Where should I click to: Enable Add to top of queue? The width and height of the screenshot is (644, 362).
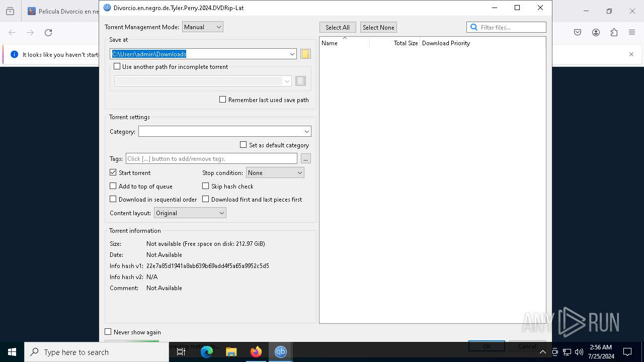point(113,186)
